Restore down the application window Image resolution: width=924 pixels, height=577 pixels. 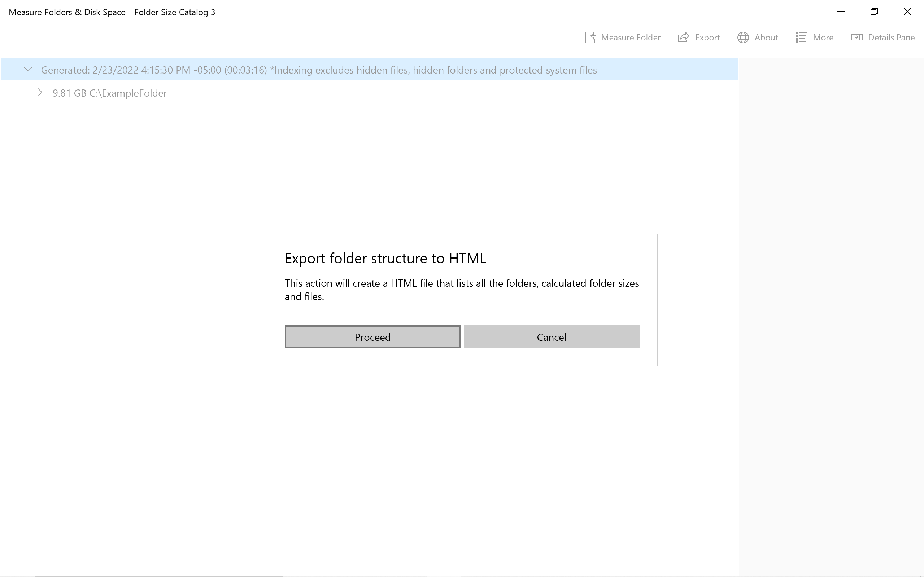click(x=874, y=12)
